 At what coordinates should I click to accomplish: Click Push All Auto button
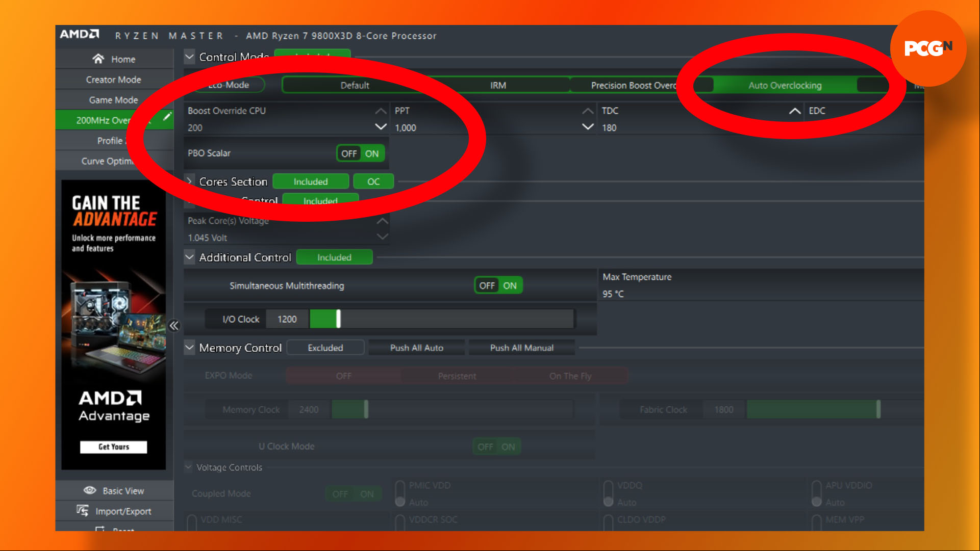(x=417, y=348)
